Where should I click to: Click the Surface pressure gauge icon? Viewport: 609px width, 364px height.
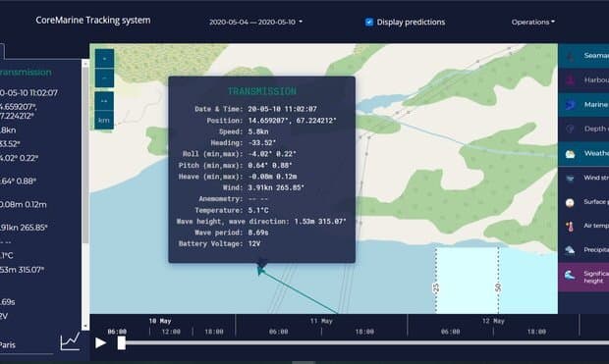(570, 202)
